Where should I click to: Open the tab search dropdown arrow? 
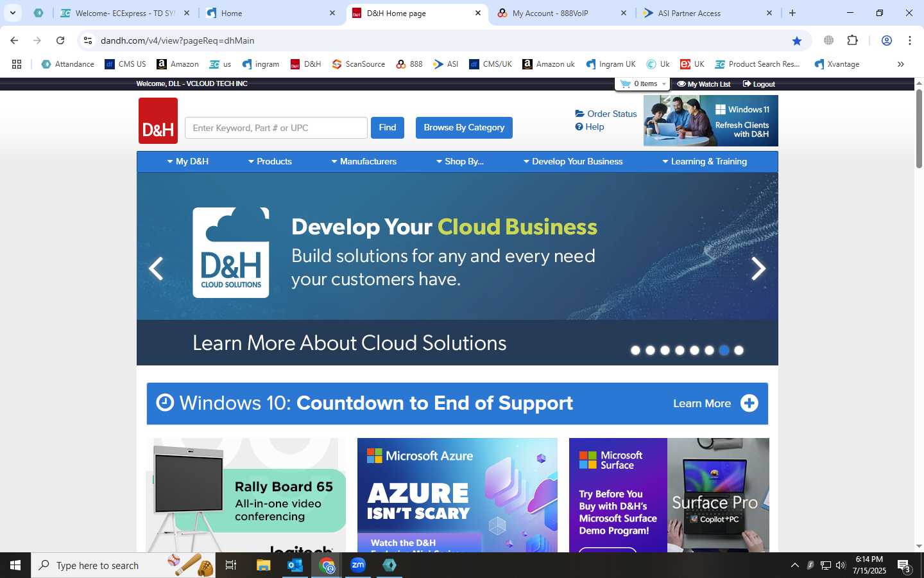pos(13,13)
